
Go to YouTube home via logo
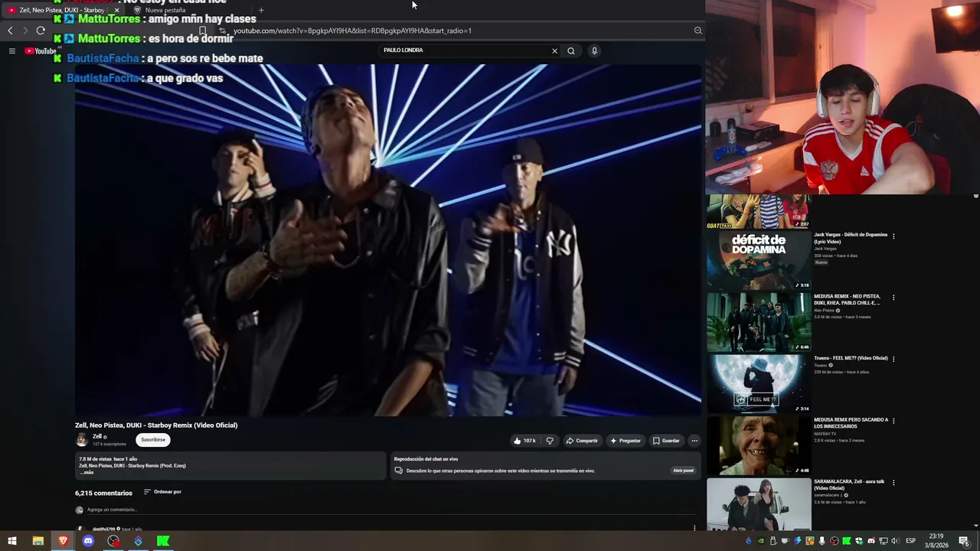(41, 51)
